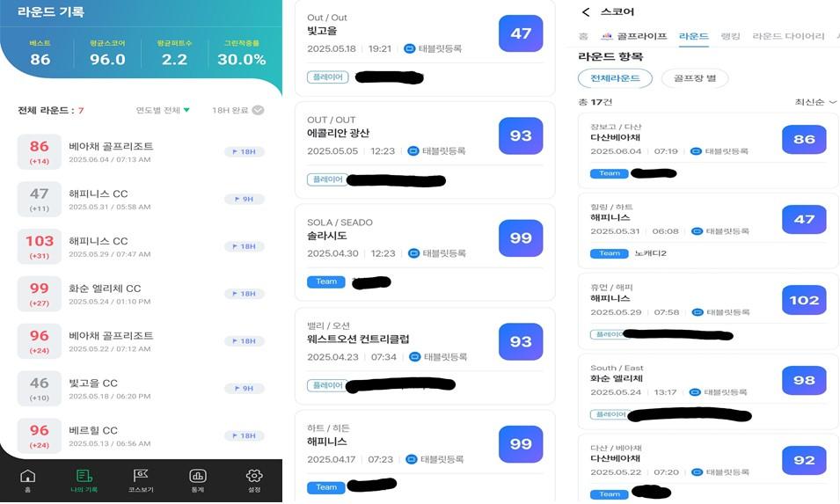Tap the blue 99 score badge for 솔라시도
Screen dimensions: 840x504
[521, 237]
